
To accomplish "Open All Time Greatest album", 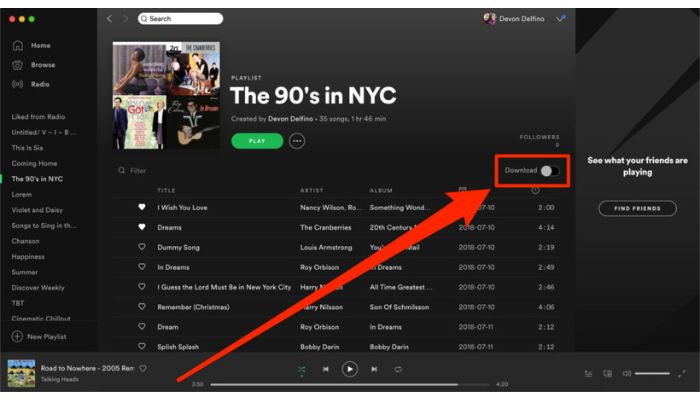I will [x=400, y=287].
